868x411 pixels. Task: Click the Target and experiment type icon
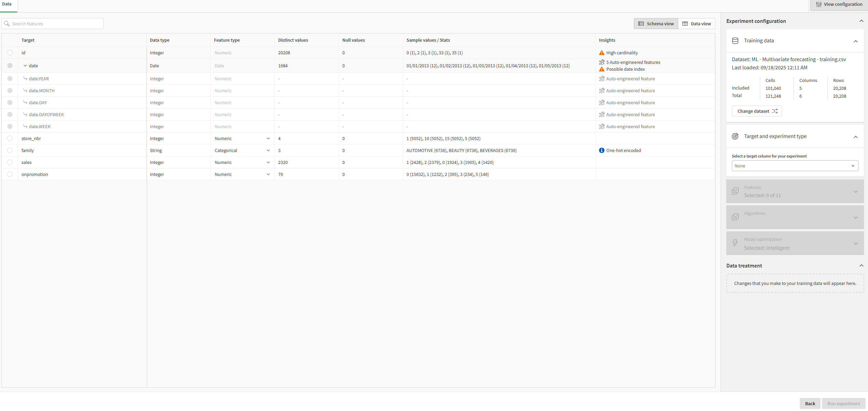pyautogui.click(x=735, y=136)
